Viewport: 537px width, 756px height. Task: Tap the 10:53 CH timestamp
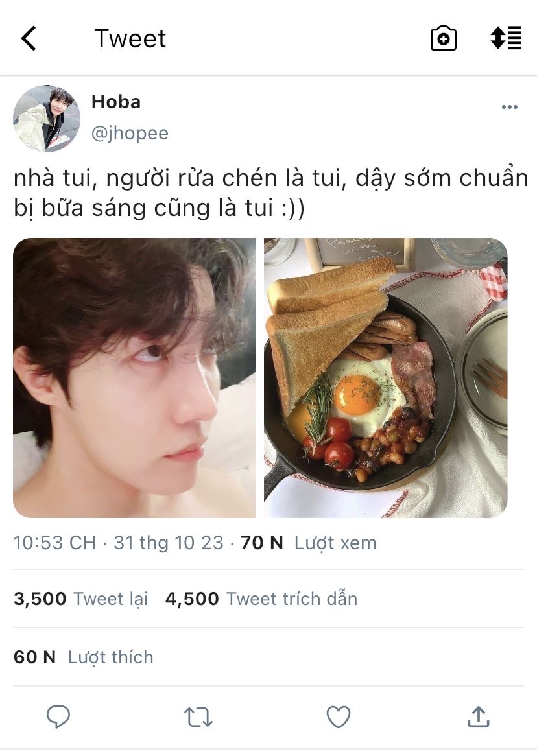click(x=54, y=543)
